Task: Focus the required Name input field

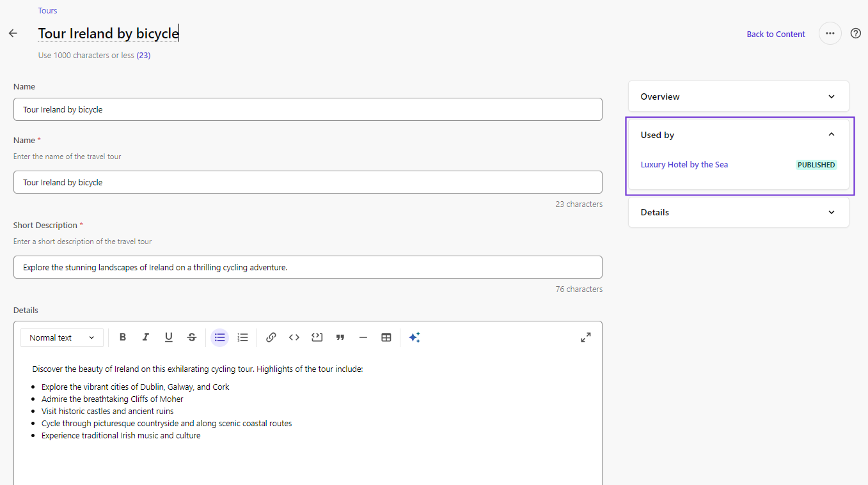Action: (x=308, y=182)
